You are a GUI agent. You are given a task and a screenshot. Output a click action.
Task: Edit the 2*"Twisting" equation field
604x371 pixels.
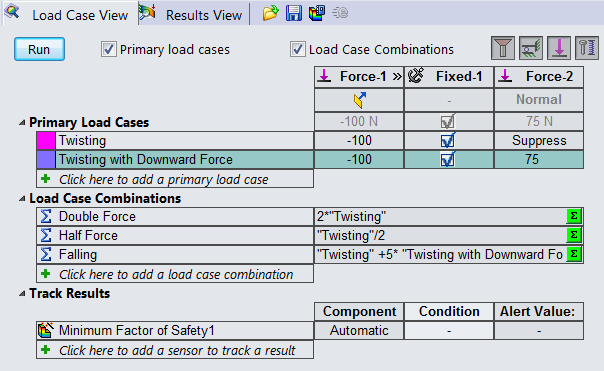point(440,217)
